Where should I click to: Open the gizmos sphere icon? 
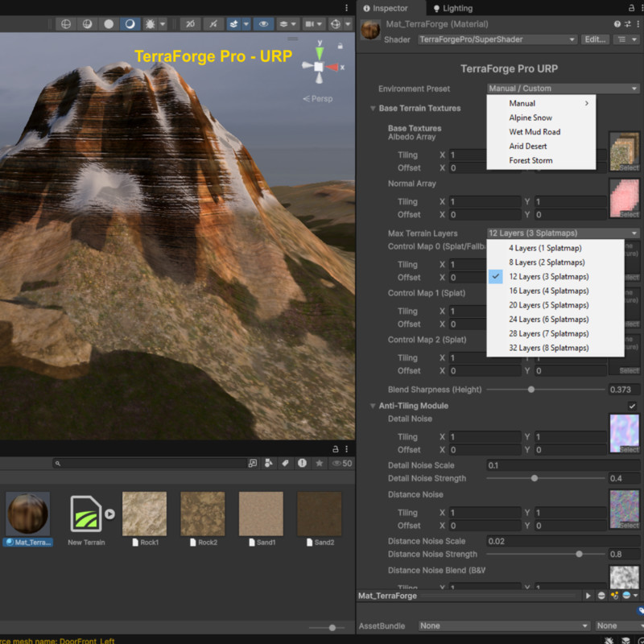click(x=336, y=24)
